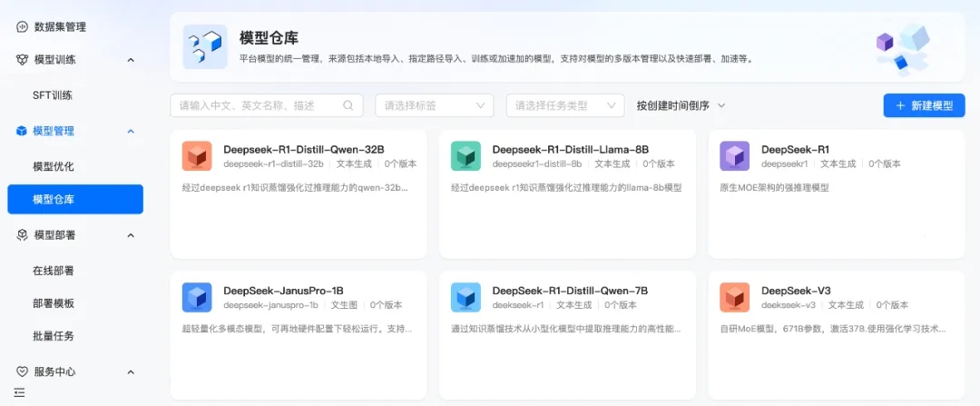Open the 在线部署 menu item

point(54,270)
